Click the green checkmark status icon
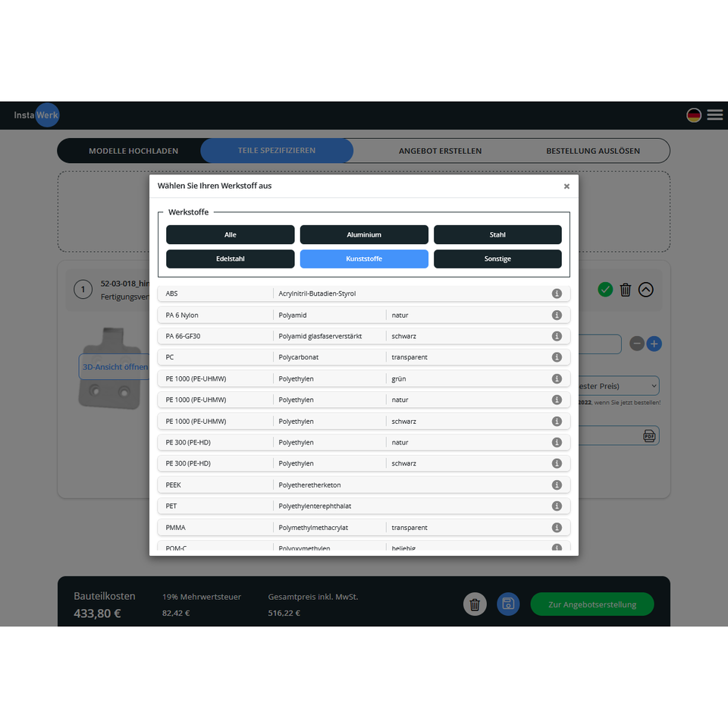The width and height of the screenshot is (728, 728). tap(605, 290)
